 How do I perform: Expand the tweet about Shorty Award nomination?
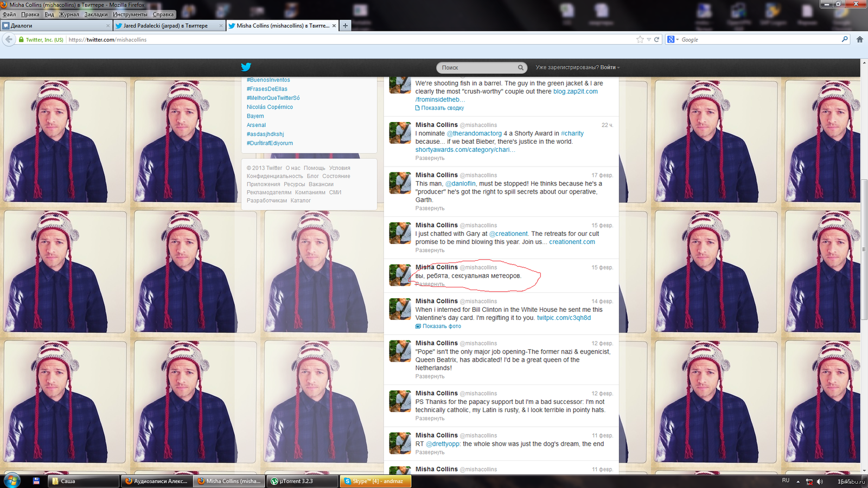click(430, 158)
